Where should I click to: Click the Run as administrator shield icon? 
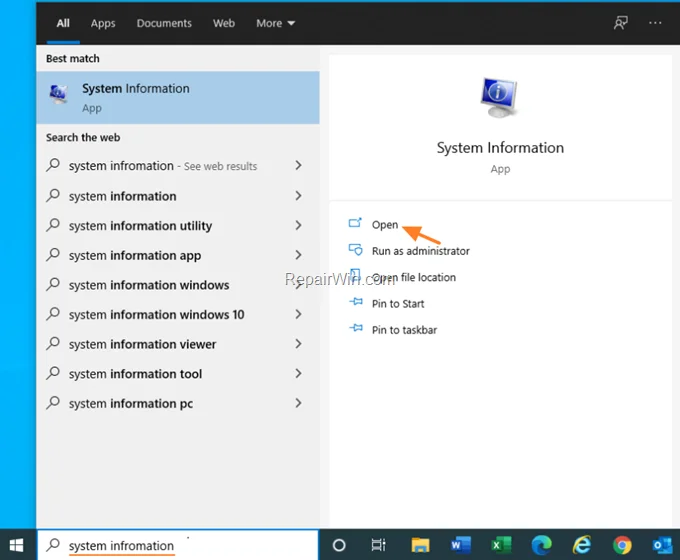point(355,249)
